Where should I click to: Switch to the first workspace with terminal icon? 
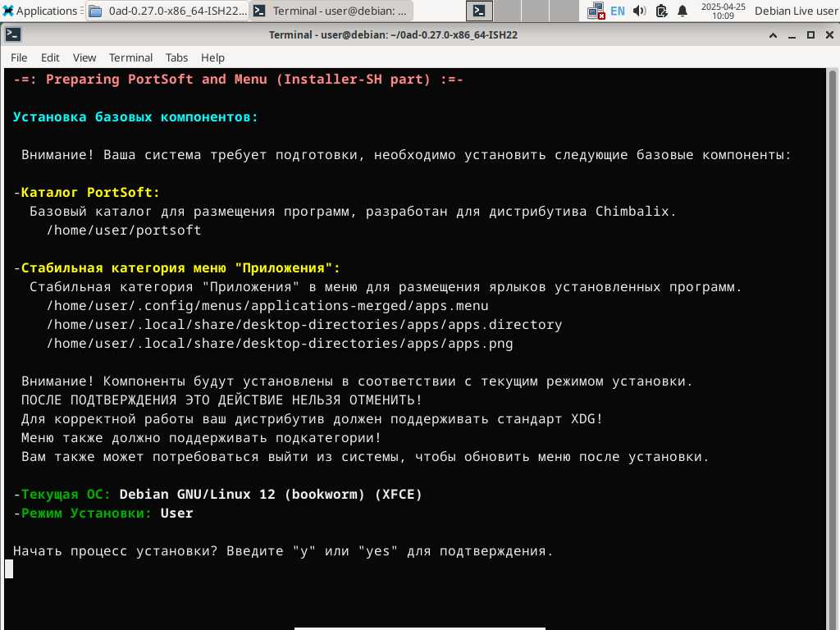coord(479,11)
